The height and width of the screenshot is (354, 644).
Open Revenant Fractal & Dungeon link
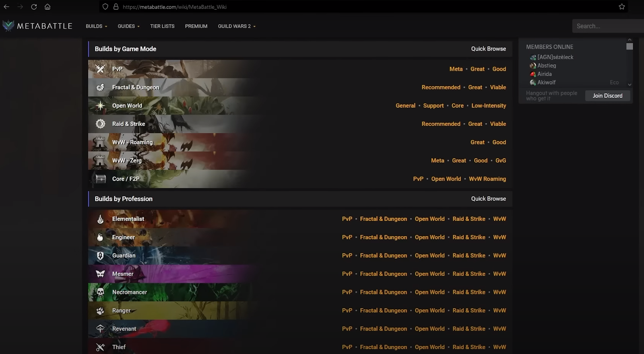(x=384, y=329)
